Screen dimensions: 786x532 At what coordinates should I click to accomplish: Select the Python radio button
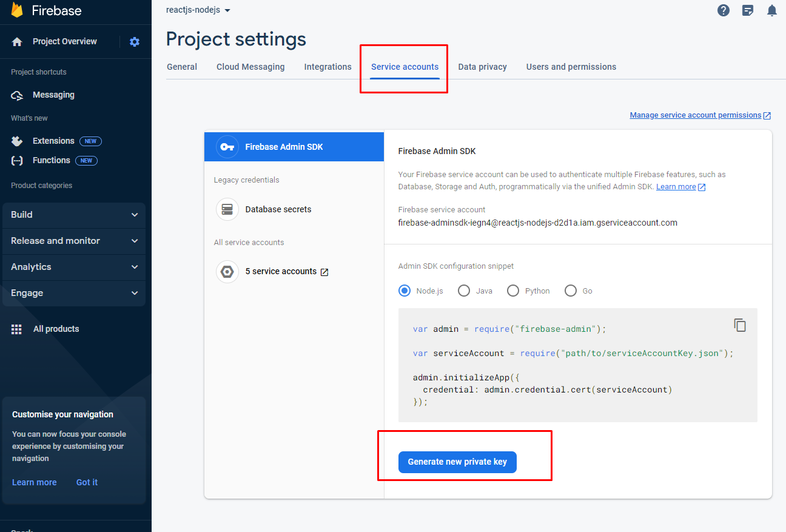tap(513, 291)
